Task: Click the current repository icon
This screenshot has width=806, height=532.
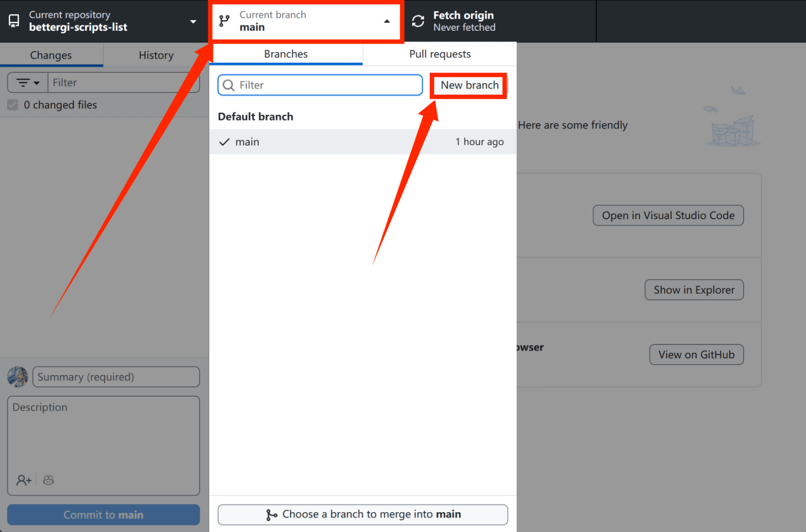Action: click(x=14, y=21)
